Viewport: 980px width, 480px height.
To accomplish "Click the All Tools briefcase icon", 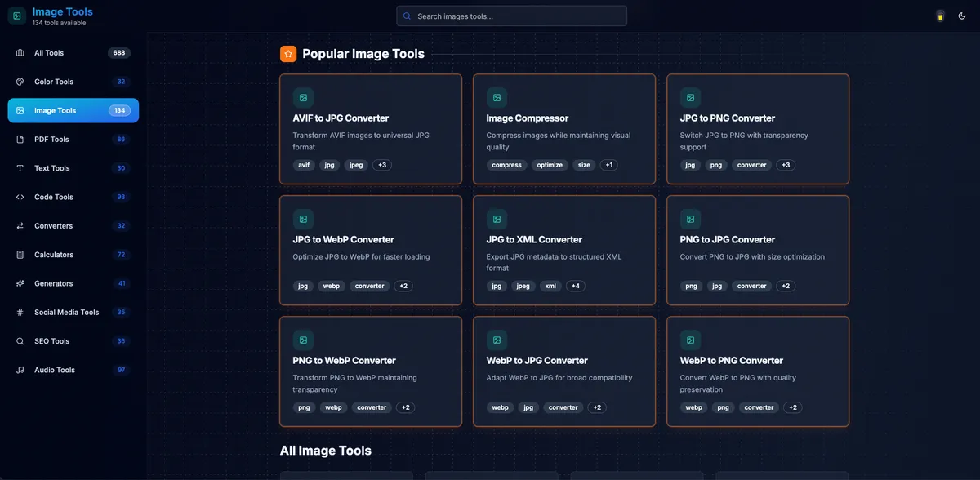I will click(20, 53).
